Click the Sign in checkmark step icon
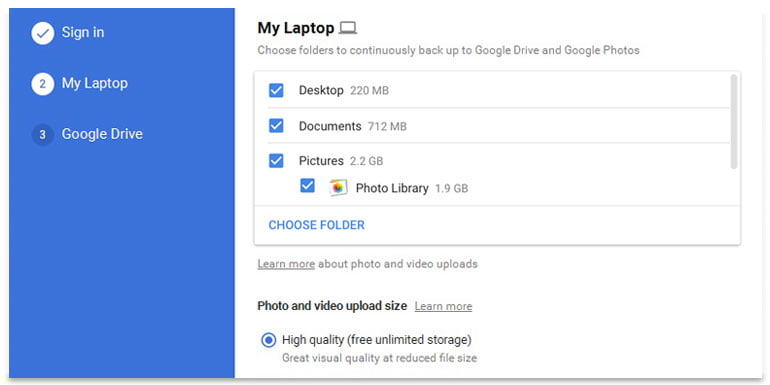 coord(43,33)
